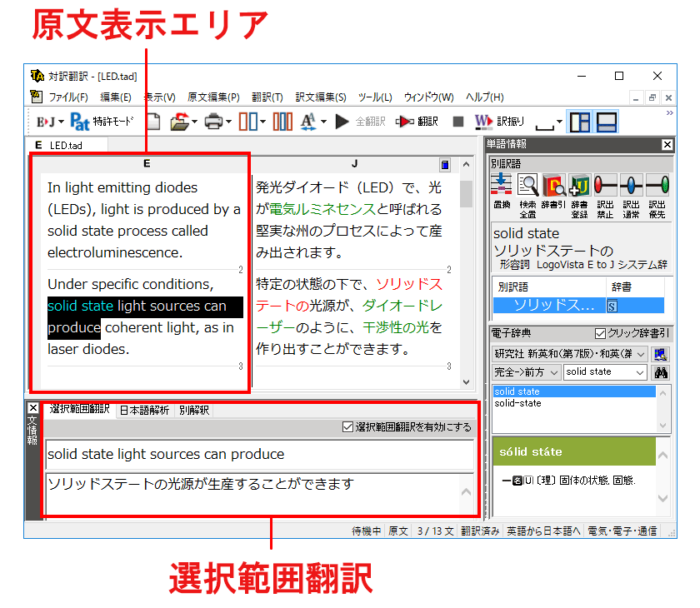Open the dropdown arrow beside underline style icon
The width and height of the screenshot is (700, 608).
559,122
